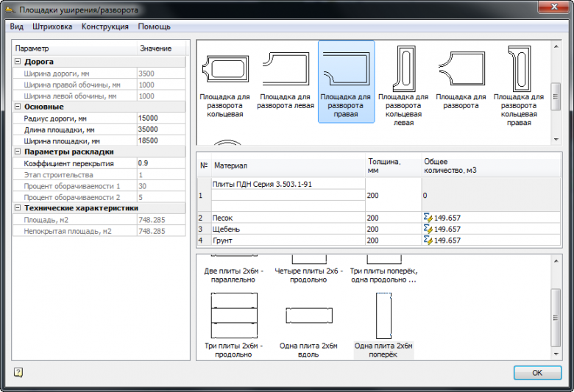The height and width of the screenshot is (392, 574).
Task: Click the Толщина, мм column header
Action: 394,165
